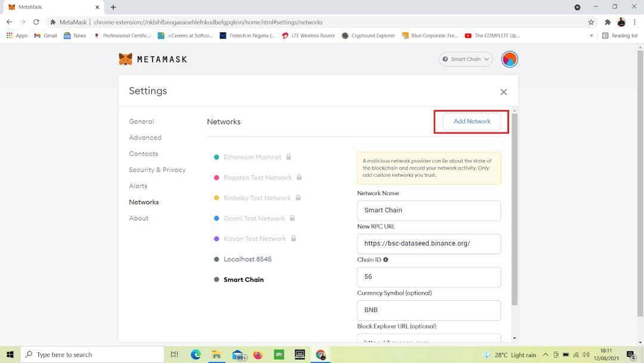Select Goerli Test Network in the list

[x=254, y=219]
